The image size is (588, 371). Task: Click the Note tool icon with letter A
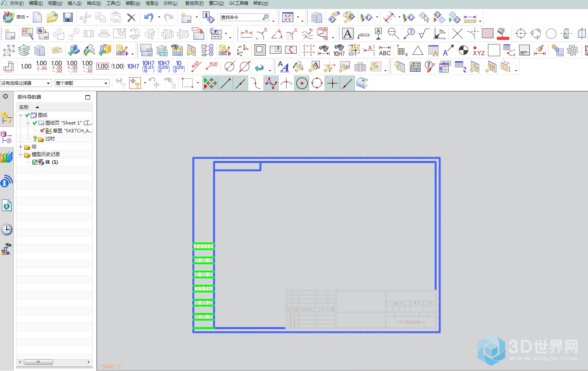(348, 34)
